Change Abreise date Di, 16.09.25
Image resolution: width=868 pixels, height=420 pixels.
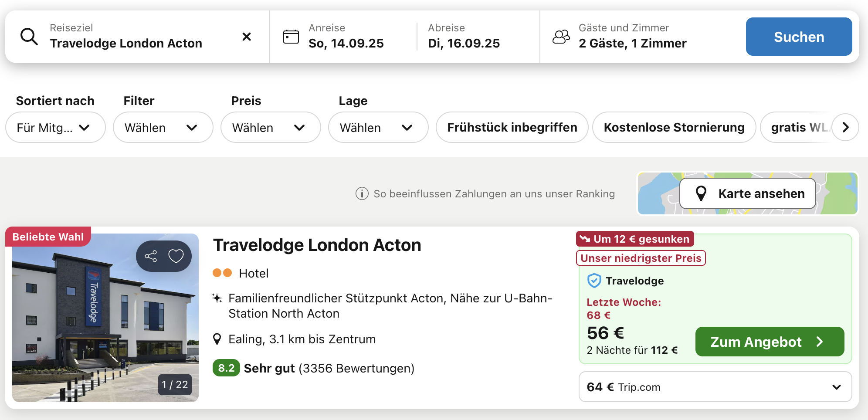coord(464,37)
